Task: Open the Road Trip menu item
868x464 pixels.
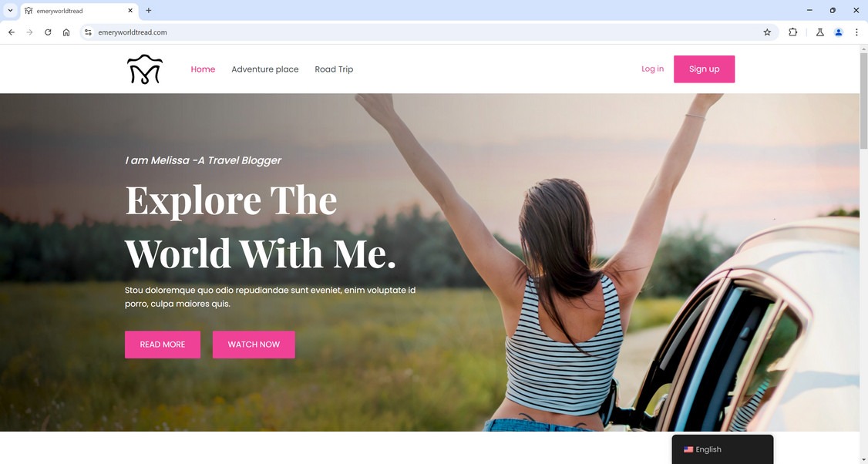Action: pyautogui.click(x=334, y=69)
